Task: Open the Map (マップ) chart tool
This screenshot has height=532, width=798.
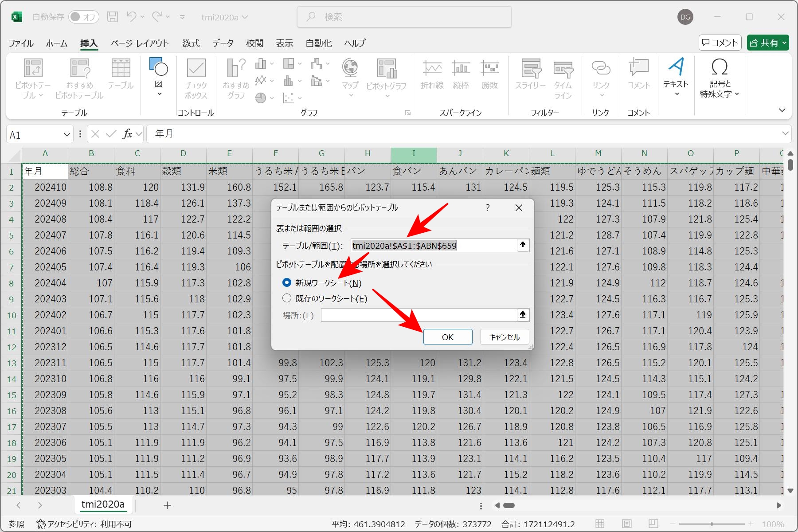Action: click(350, 78)
